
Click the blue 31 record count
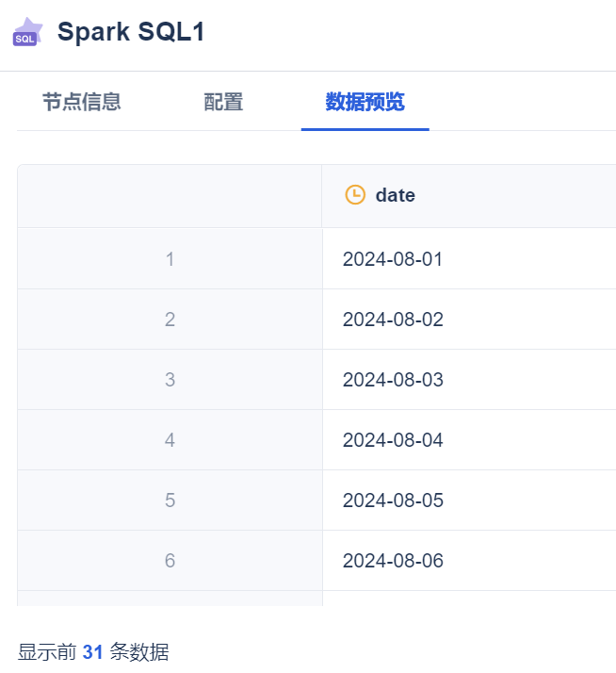point(92,651)
